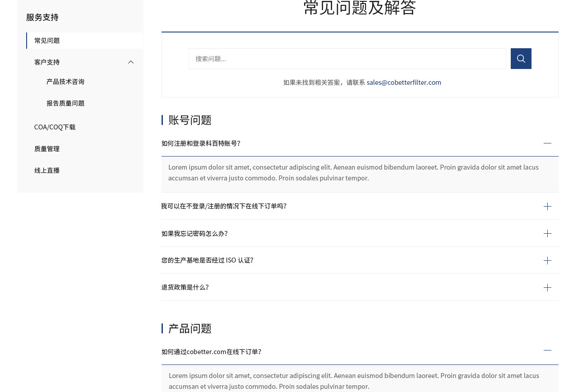The height and width of the screenshot is (392, 587).
Task: Expand plus icon for ISO 认证 question
Action: coord(547,260)
